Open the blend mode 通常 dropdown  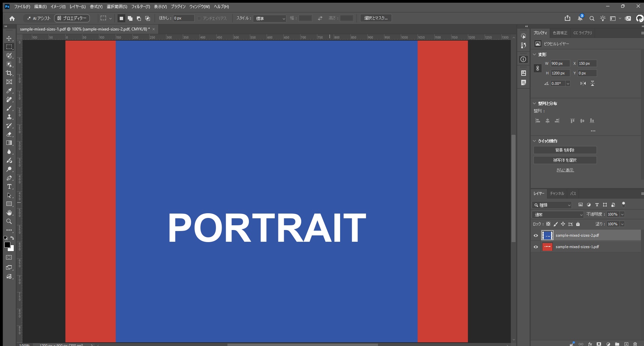click(558, 215)
